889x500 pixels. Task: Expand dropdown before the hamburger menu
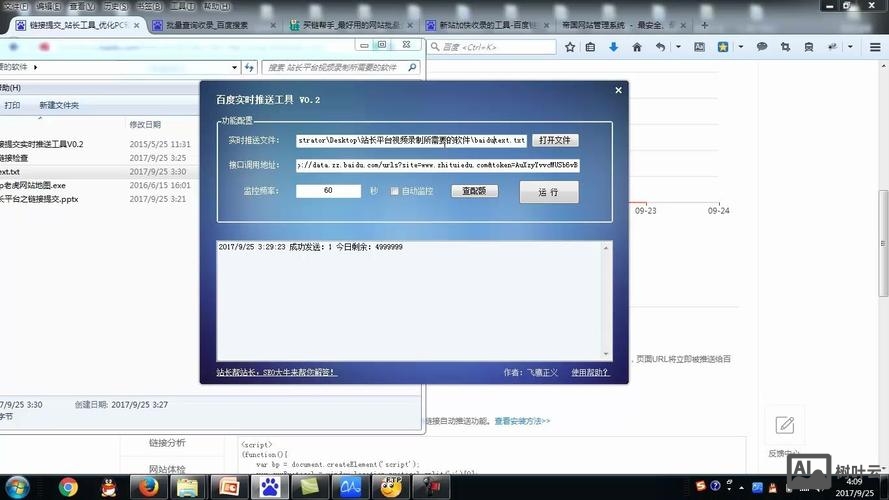pyautogui.click(x=850, y=47)
